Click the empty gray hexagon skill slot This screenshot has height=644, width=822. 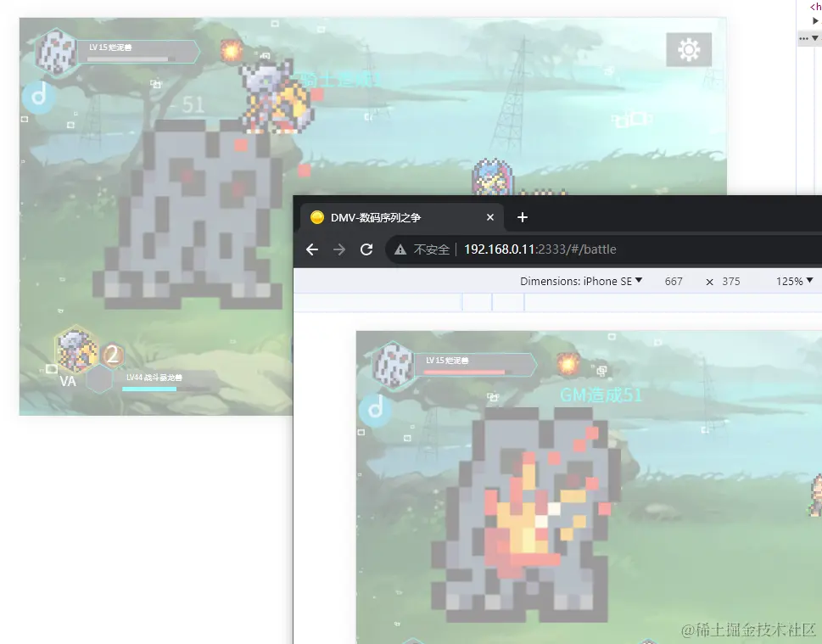99,379
